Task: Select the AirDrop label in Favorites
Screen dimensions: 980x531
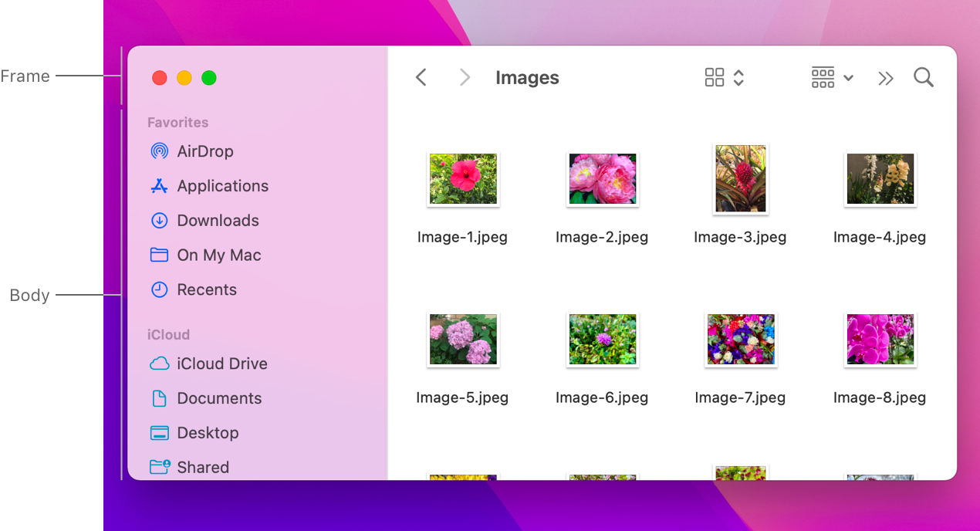Action: [x=205, y=151]
